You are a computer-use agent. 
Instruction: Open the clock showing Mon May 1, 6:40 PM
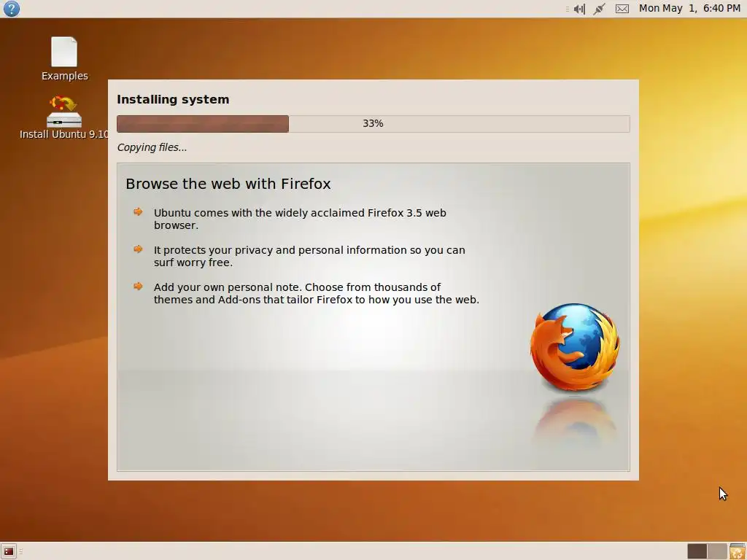(x=689, y=9)
